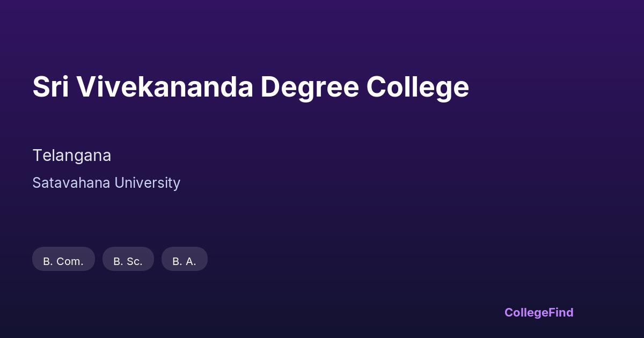This screenshot has width=644, height=338.
Task: Open the Satavahana University link
Action: [x=106, y=183]
